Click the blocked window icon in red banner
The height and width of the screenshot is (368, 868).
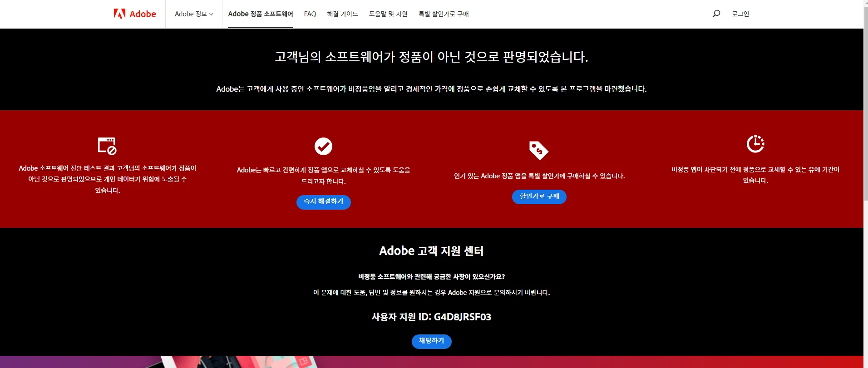click(107, 146)
